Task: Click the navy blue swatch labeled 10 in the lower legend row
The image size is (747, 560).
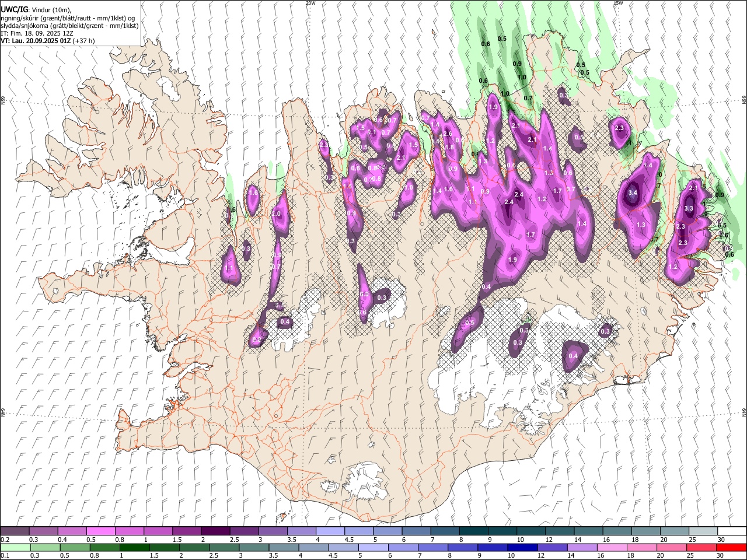Action: [522, 547]
